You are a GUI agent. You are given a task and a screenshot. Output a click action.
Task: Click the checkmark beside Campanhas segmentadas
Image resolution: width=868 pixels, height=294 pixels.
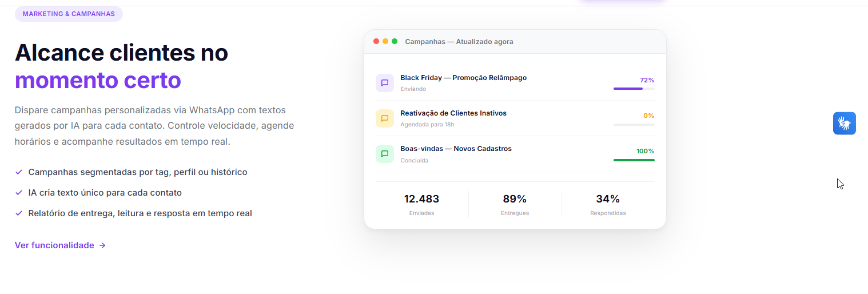point(19,172)
